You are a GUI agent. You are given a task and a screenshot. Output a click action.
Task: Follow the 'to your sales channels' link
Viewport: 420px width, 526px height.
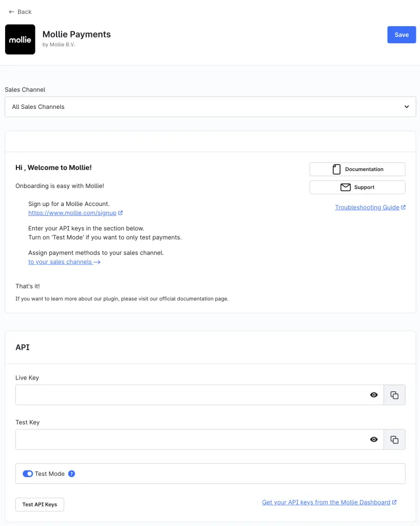pyautogui.click(x=64, y=262)
